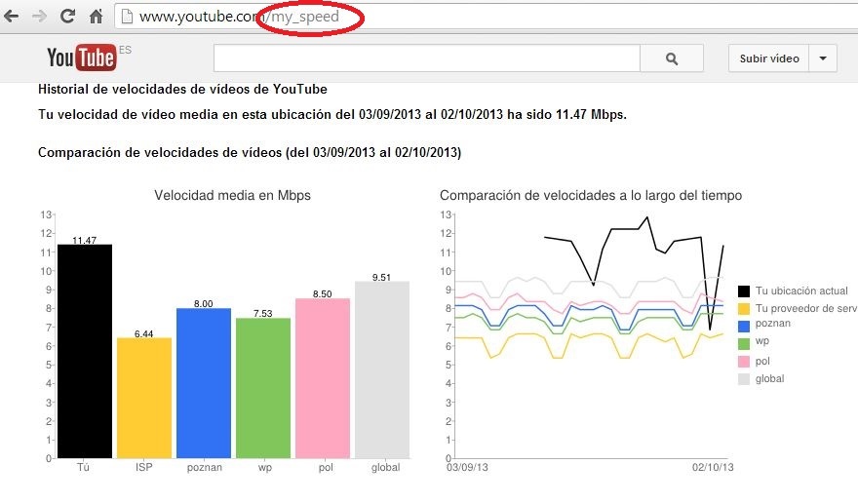The width and height of the screenshot is (858, 504).
Task: Click the green wp bar
Action: click(x=263, y=388)
